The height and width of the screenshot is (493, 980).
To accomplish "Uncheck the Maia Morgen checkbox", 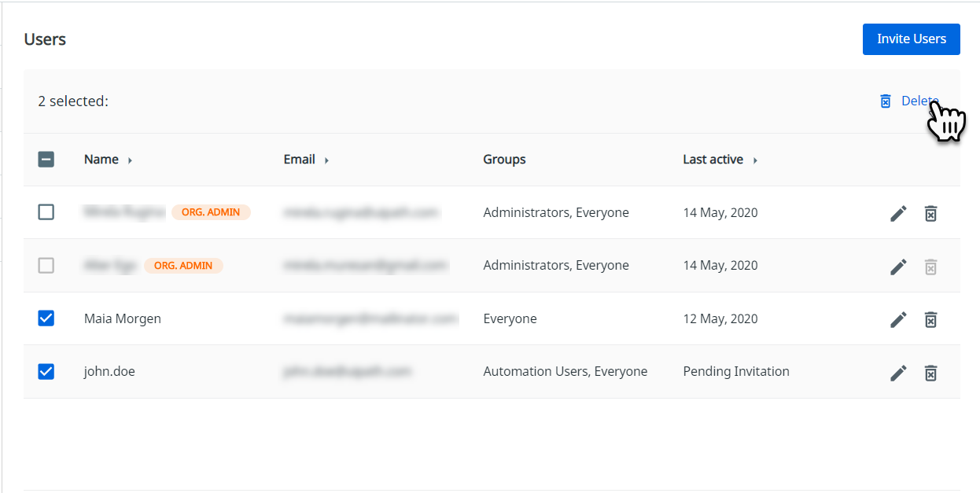I will 46,318.
